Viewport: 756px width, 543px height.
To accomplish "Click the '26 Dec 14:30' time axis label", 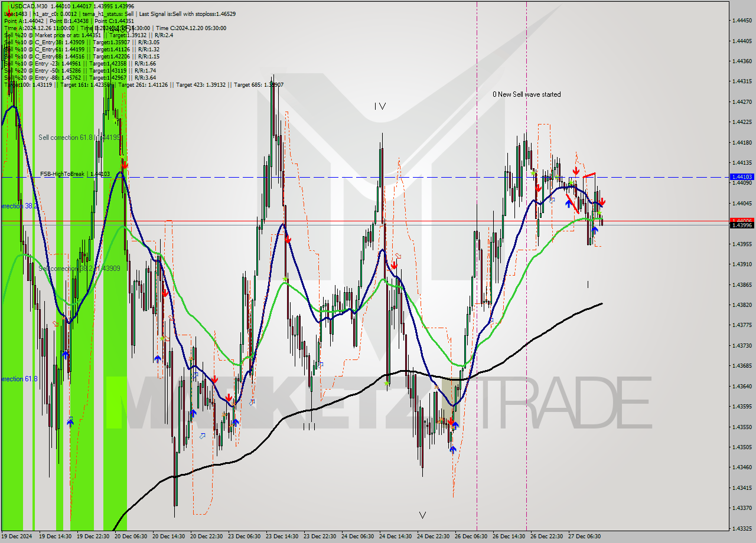I will (509, 537).
